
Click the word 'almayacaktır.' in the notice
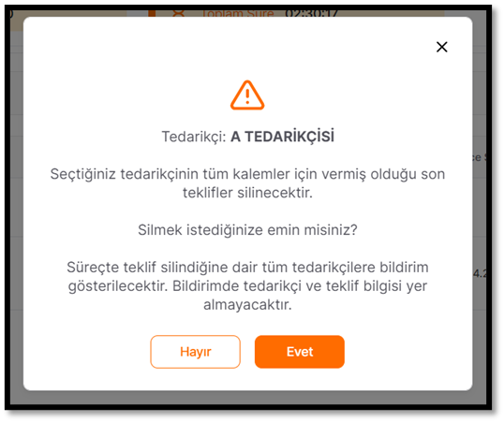point(247,305)
